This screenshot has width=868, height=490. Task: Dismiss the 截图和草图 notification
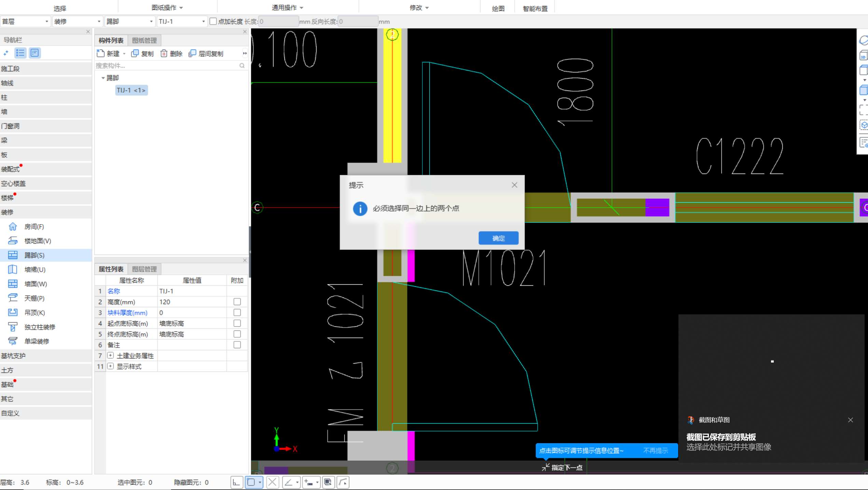point(850,420)
